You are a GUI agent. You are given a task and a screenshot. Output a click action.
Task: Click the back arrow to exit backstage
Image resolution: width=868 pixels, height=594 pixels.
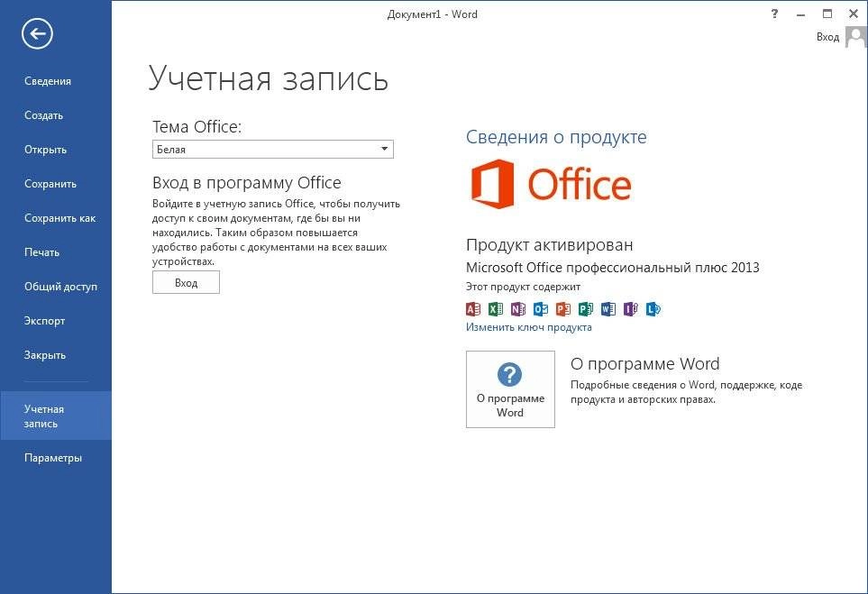(x=37, y=33)
